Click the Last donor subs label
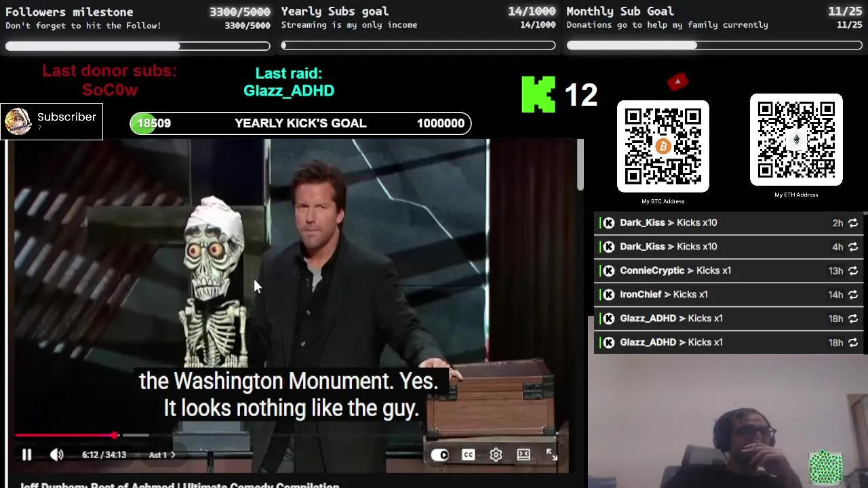Image resolution: width=868 pixels, height=488 pixels. [x=109, y=71]
